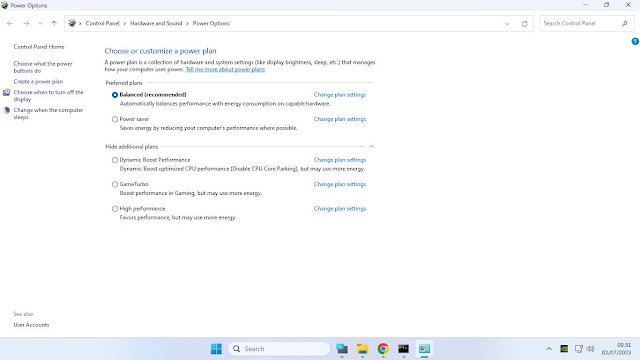Viewport: 640px width, 360px height.
Task: Click the Power Options icon in address bar
Action: (72, 23)
